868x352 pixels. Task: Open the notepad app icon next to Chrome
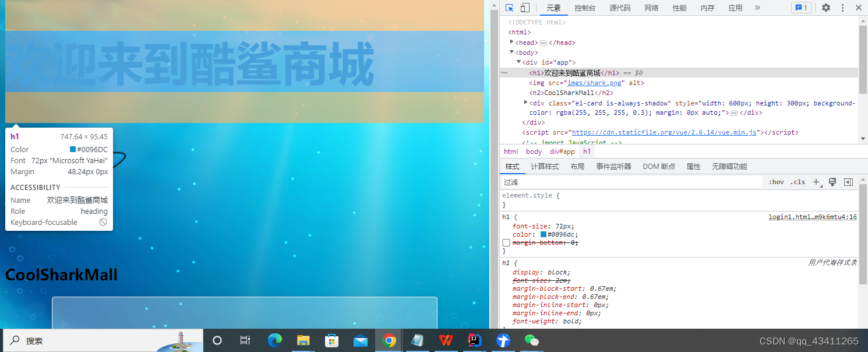417,340
